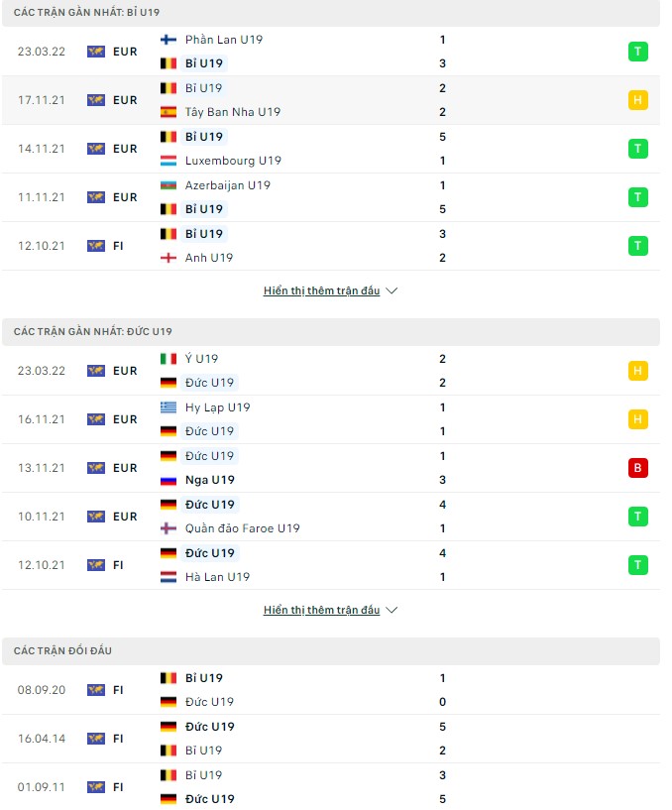Click the Italy flag beside Ý U19
This screenshot has width=672, height=810.
[168, 359]
